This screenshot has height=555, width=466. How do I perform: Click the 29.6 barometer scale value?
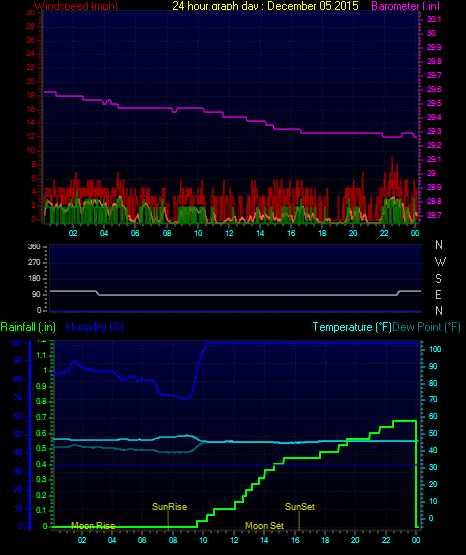click(434, 89)
